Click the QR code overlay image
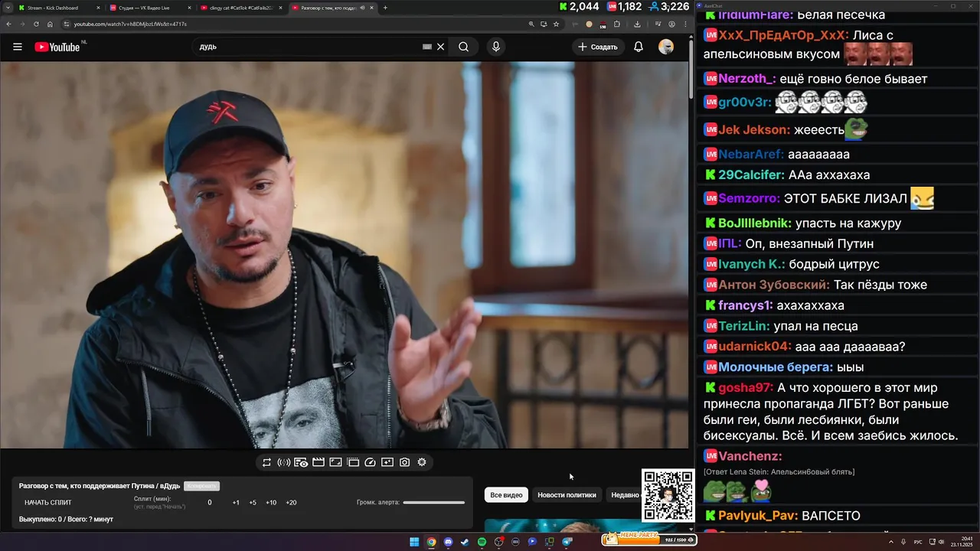980x551 pixels. click(668, 496)
